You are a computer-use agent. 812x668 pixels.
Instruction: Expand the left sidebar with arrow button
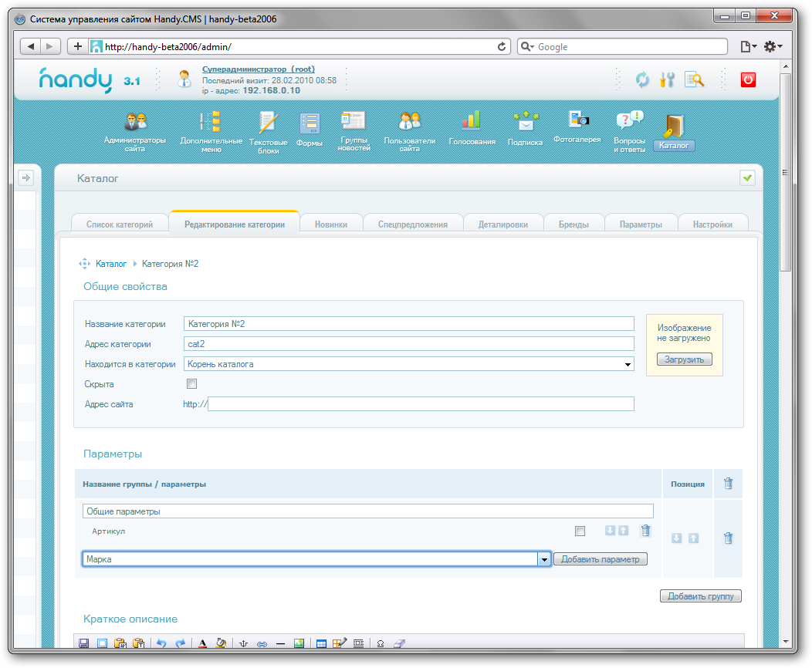click(x=25, y=178)
